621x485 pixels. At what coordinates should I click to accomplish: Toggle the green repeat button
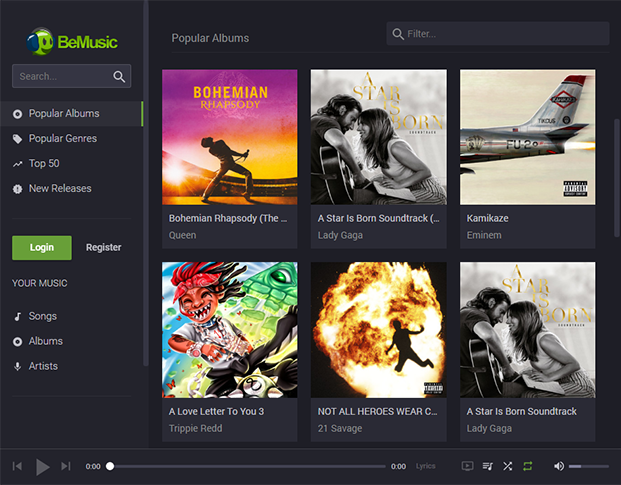(x=528, y=466)
